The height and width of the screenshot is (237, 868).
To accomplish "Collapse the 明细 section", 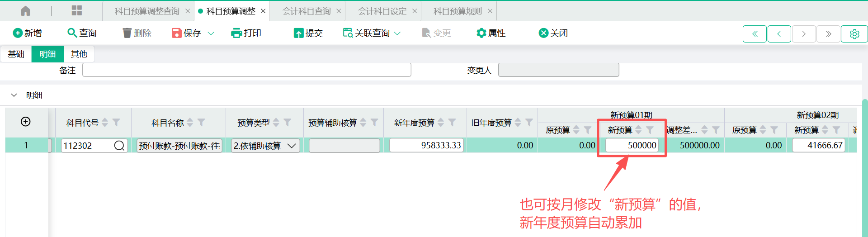I will (x=14, y=95).
